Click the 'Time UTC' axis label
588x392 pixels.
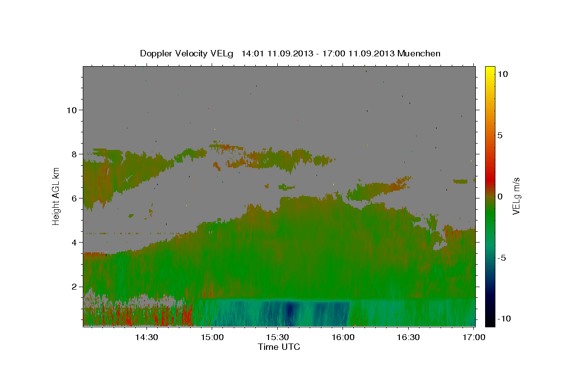tap(279, 347)
